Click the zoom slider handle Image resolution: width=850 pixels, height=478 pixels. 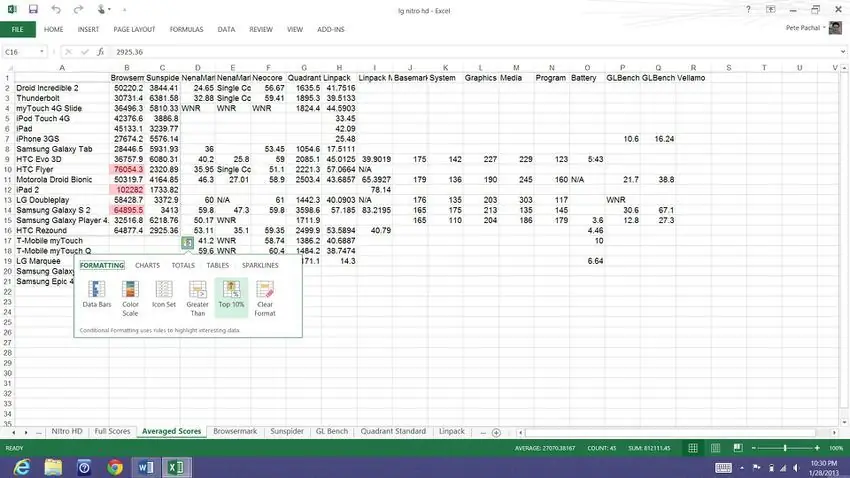pos(785,448)
